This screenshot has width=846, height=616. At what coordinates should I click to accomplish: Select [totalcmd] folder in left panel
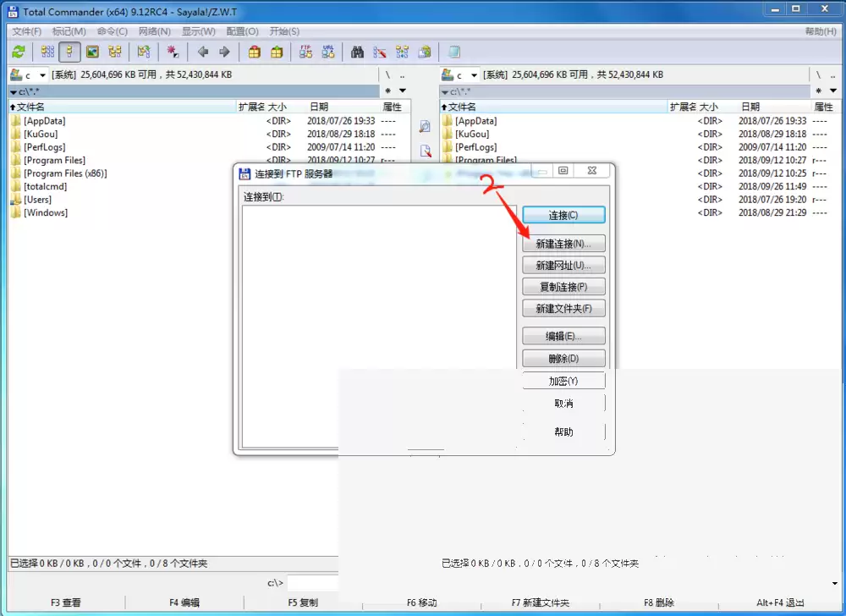coord(45,187)
